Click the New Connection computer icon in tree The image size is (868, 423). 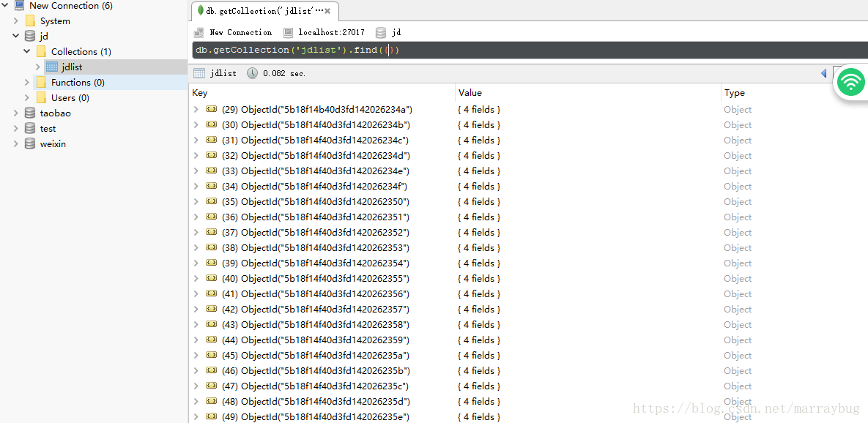[x=19, y=6]
